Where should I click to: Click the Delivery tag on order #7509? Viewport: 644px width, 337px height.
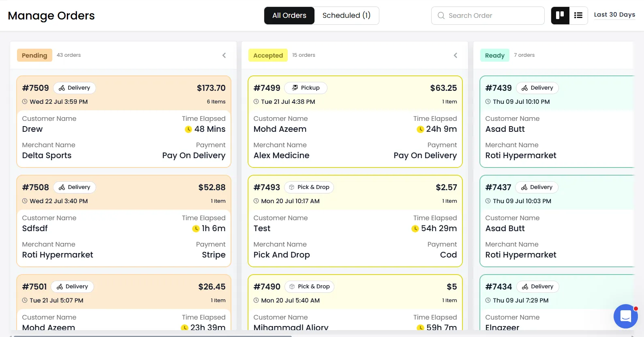(x=75, y=88)
